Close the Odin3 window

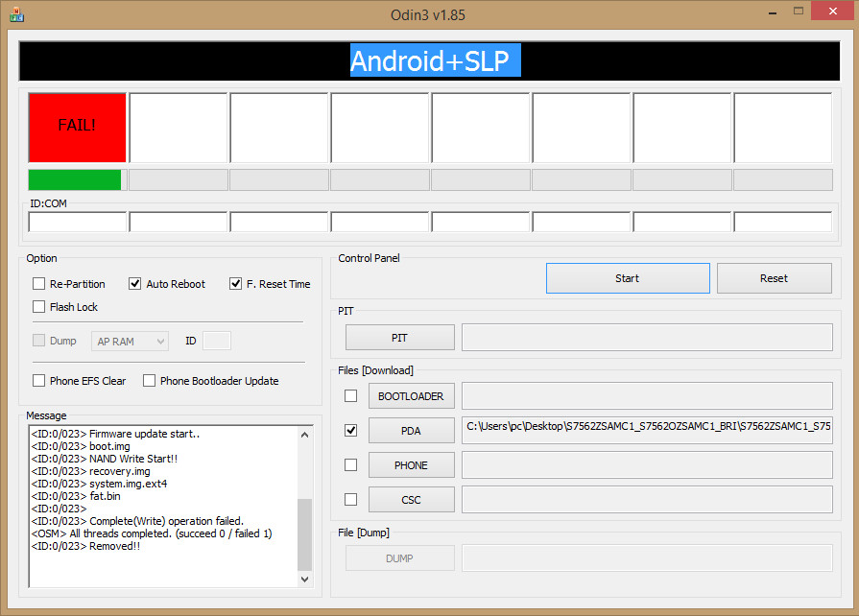832,11
